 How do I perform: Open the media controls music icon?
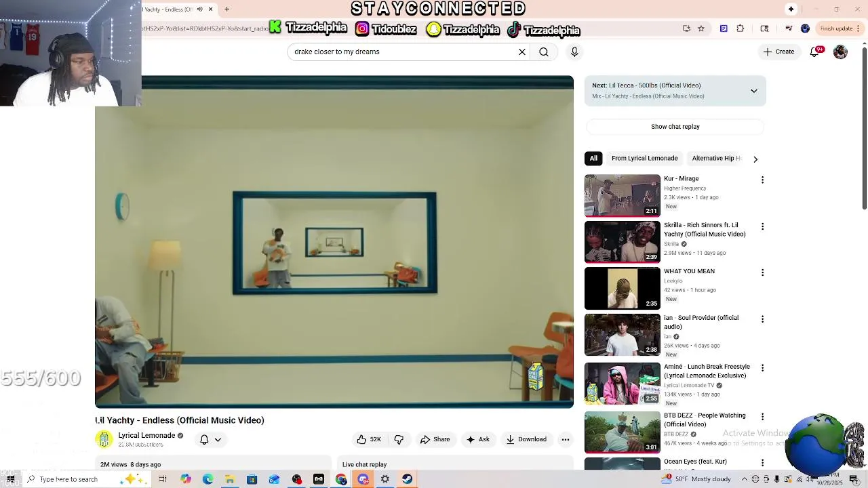[789, 28]
